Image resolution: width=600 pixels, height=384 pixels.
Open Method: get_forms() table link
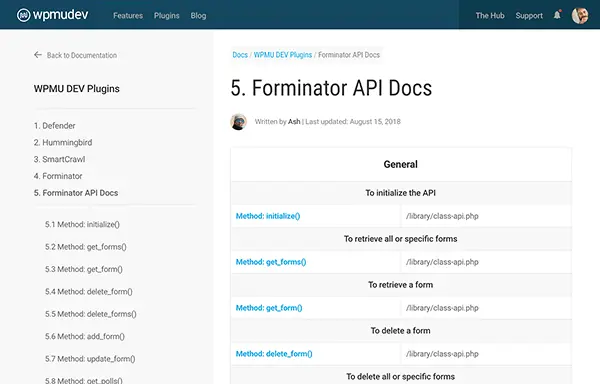pyautogui.click(x=271, y=262)
